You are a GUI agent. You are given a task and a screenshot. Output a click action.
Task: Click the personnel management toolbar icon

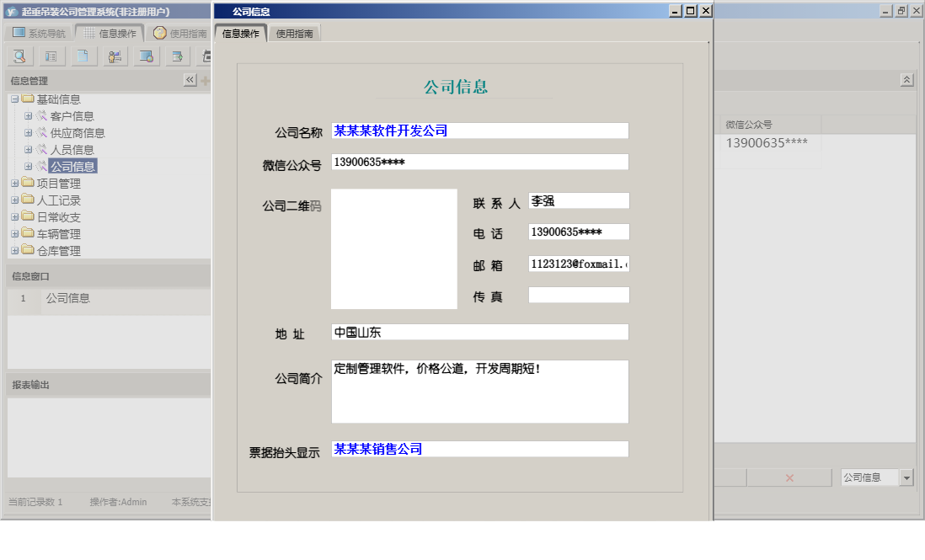[115, 56]
